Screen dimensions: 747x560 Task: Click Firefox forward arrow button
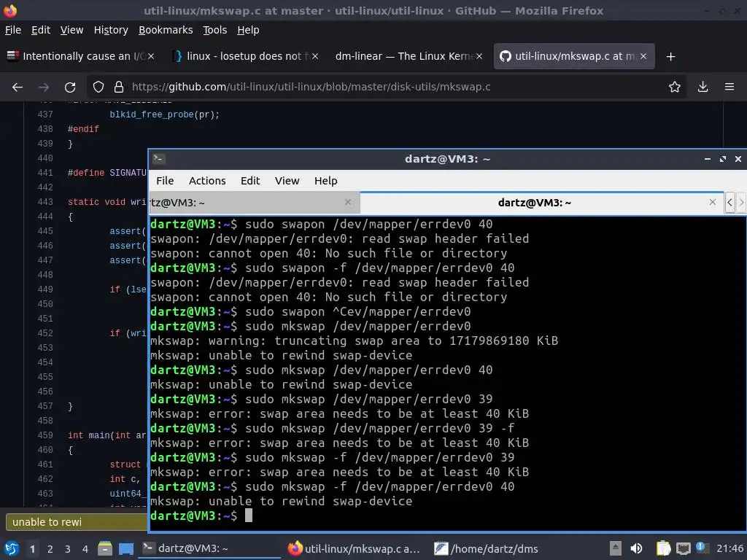43,87
